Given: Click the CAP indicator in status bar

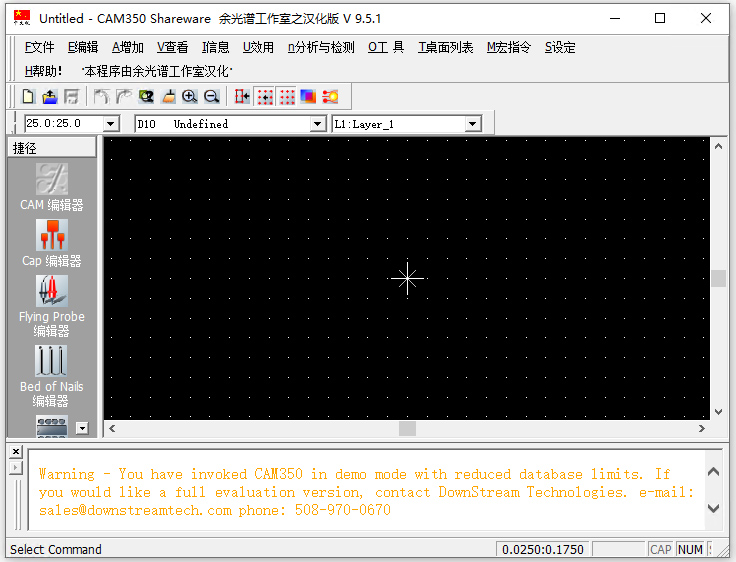Looking at the screenshot, I should coord(660,549).
